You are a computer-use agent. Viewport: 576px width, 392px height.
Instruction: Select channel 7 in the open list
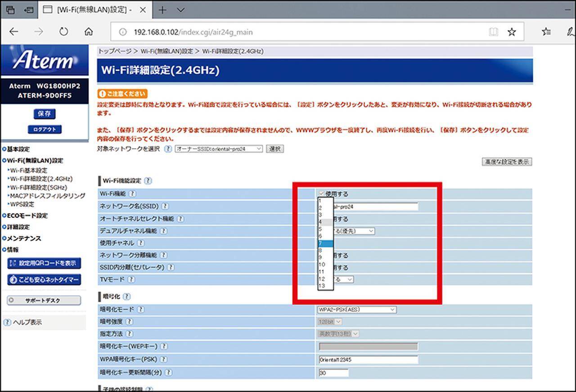[325, 243]
